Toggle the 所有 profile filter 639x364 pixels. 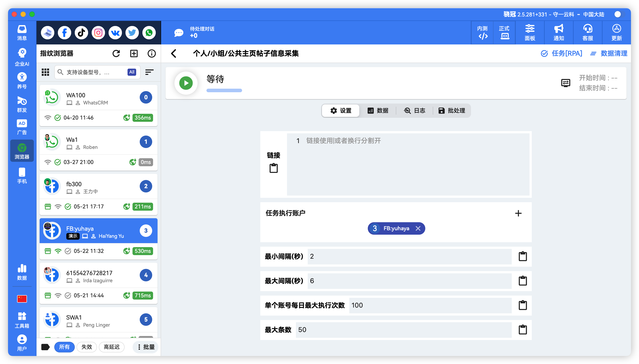tap(65, 347)
